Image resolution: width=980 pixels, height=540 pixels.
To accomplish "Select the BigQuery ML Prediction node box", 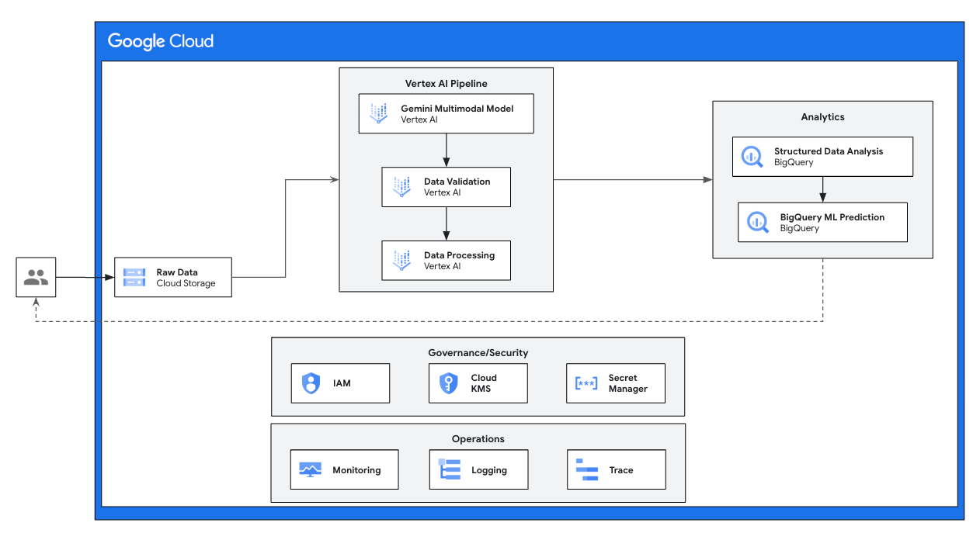I will [822, 223].
